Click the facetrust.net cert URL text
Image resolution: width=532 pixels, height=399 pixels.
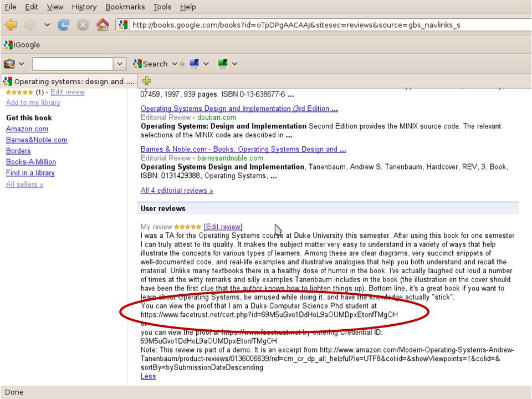coord(269,315)
